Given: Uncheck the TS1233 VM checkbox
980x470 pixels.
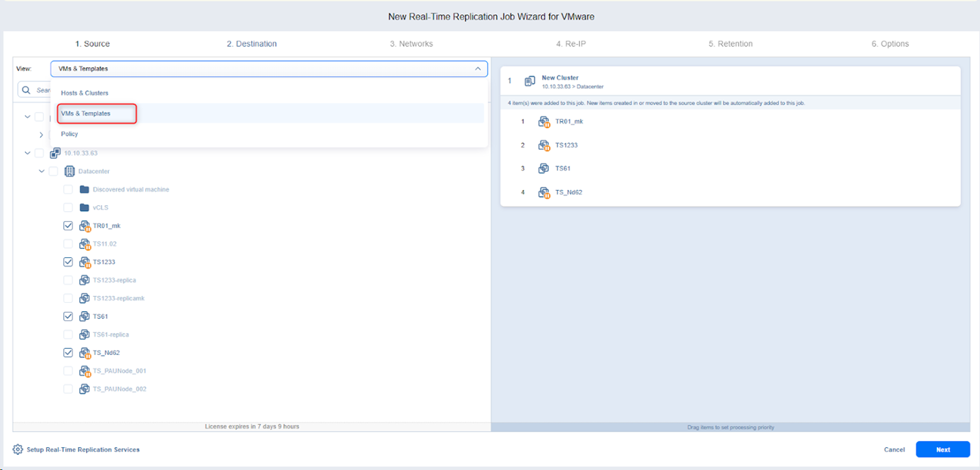Looking at the screenshot, I should tap(68, 262).
